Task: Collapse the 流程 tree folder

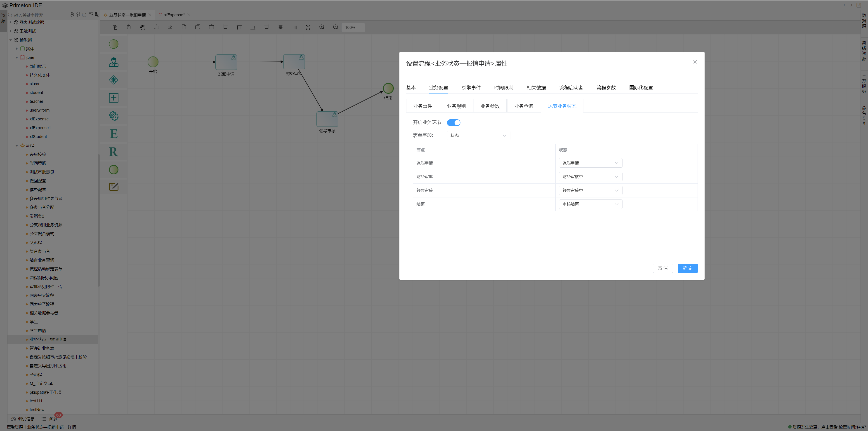Action: pos(17,146)
